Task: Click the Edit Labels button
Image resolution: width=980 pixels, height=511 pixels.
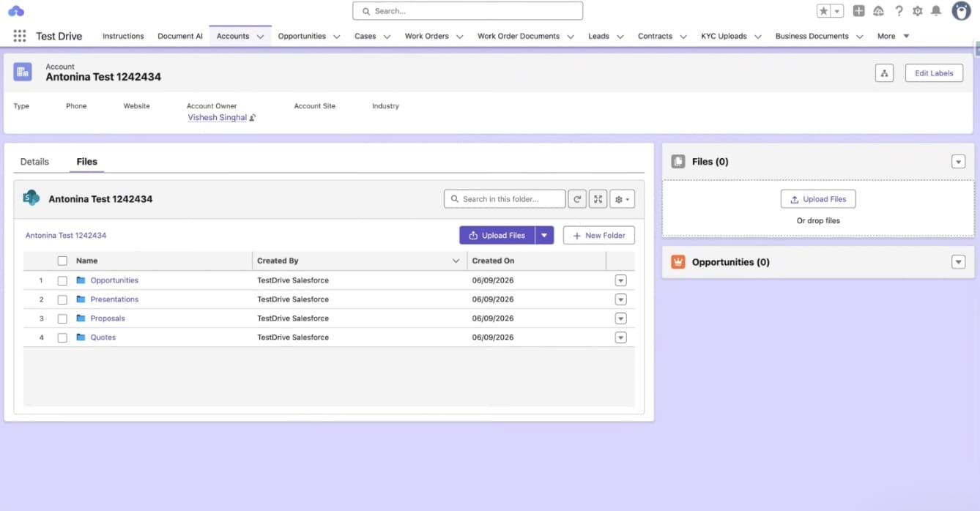Action: point(934,73)
